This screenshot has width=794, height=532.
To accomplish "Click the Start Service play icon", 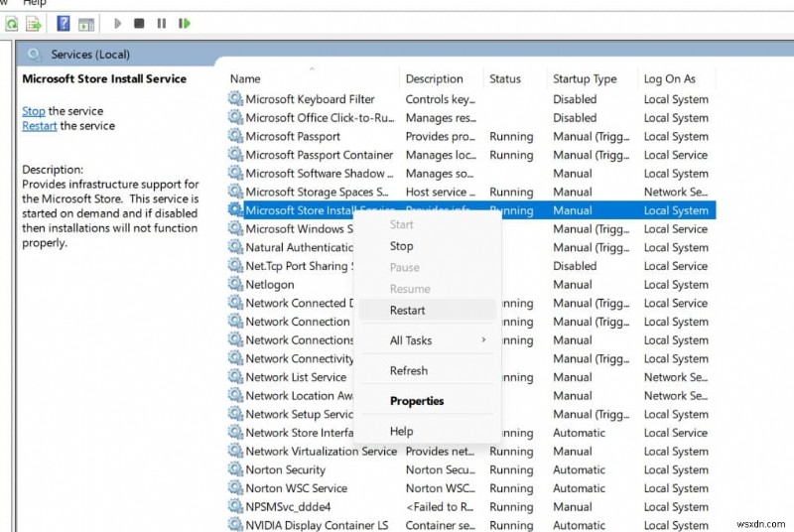I will tap(117, 23).
